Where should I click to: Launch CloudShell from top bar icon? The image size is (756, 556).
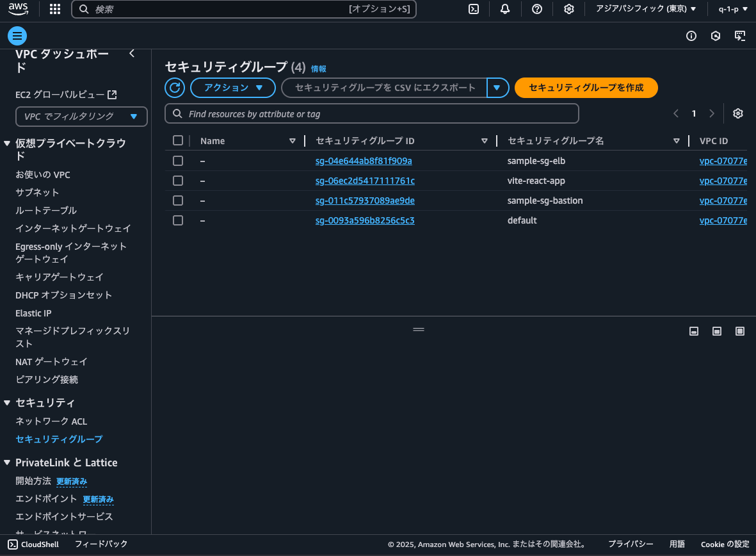(x=474, y=9)
